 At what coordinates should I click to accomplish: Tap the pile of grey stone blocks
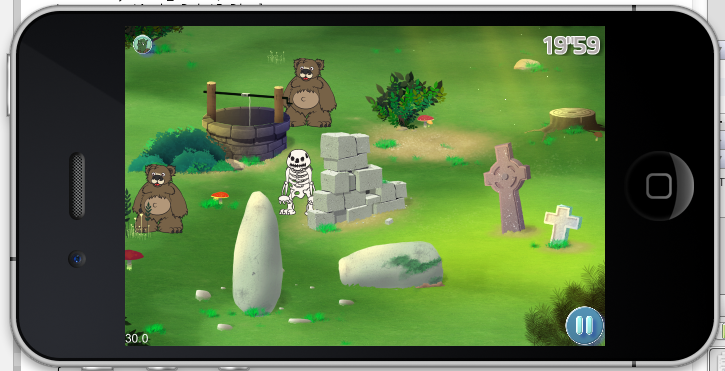point(356,181)
